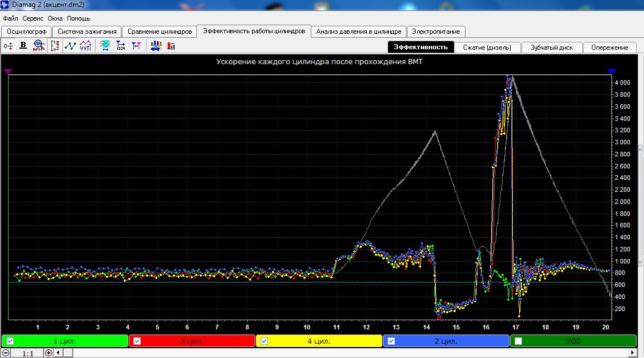Uncheck the 4 цил. checkbox
The width and height of the screenshot is (644, 358).
[x=264, y=341]
